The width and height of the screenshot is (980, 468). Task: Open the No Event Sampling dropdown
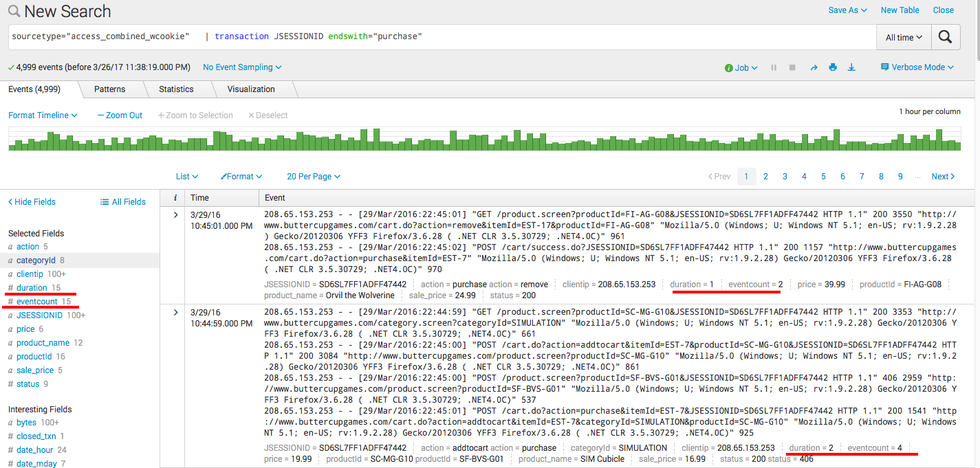coord(241,67)
